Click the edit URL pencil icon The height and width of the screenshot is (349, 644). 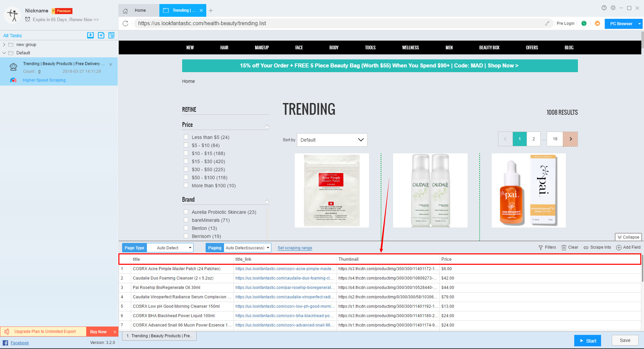(x=547, y=23)
